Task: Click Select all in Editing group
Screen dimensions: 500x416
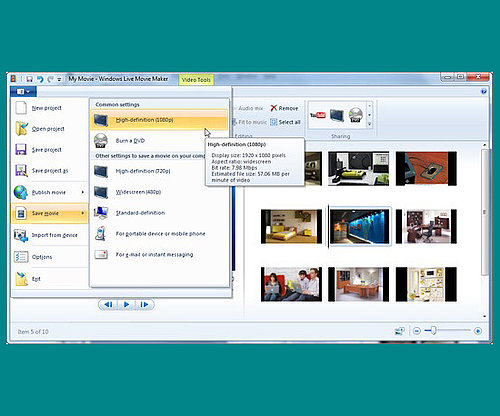Action: [285, 122]
